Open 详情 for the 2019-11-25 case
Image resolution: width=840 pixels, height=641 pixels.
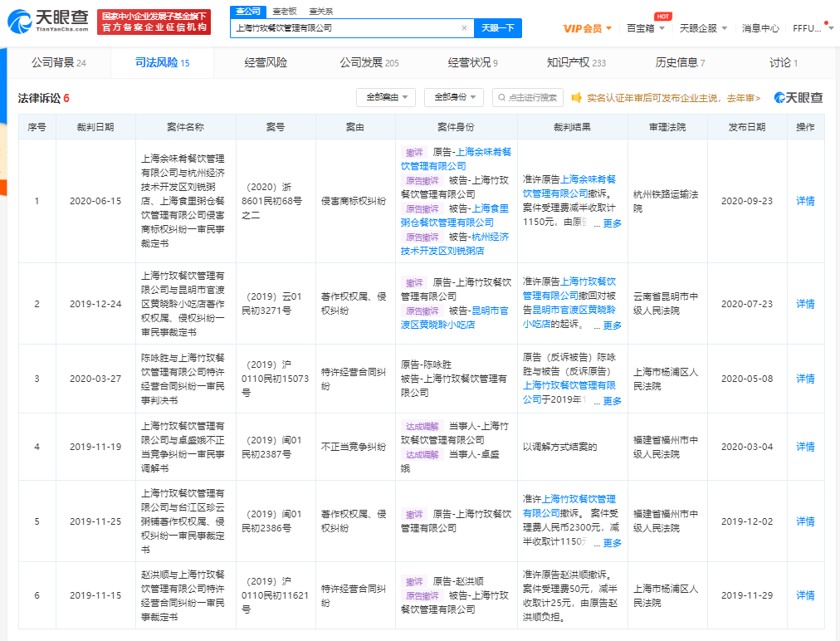pos(805,521)
